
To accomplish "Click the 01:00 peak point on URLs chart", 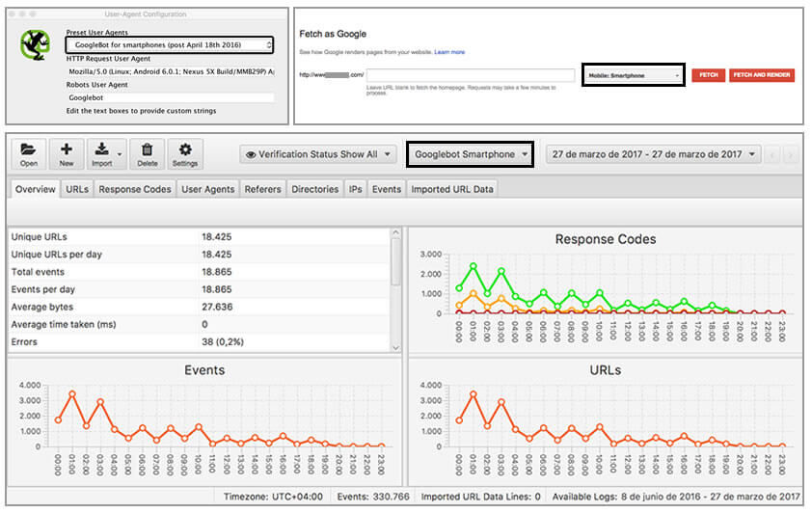I will pyautogui.click(x=473, y=394).
